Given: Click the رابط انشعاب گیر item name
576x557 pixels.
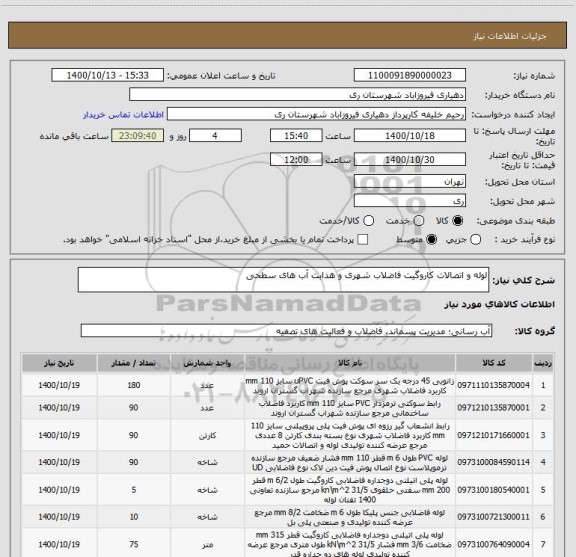Looking at the screenshot, I should click(350, 436).
